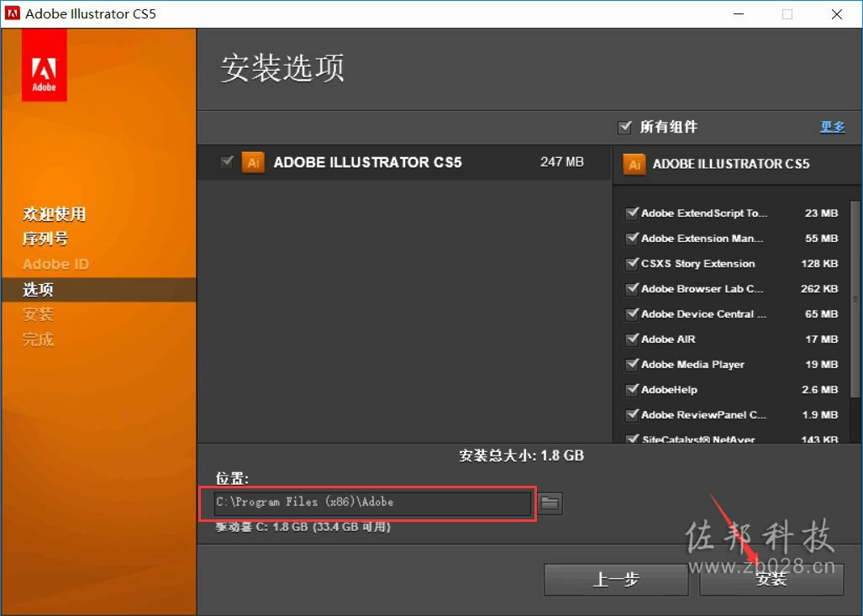
Task: Select Adobe ID step in sidebar
Action: pos(55,264)
